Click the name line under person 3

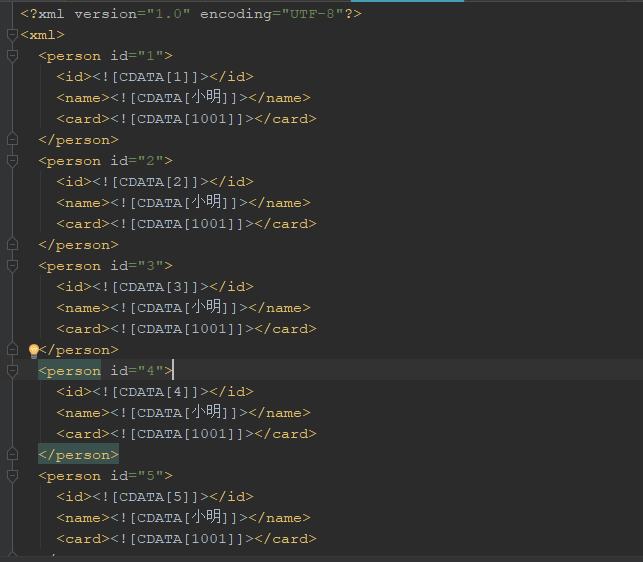[x=183, y=308]
